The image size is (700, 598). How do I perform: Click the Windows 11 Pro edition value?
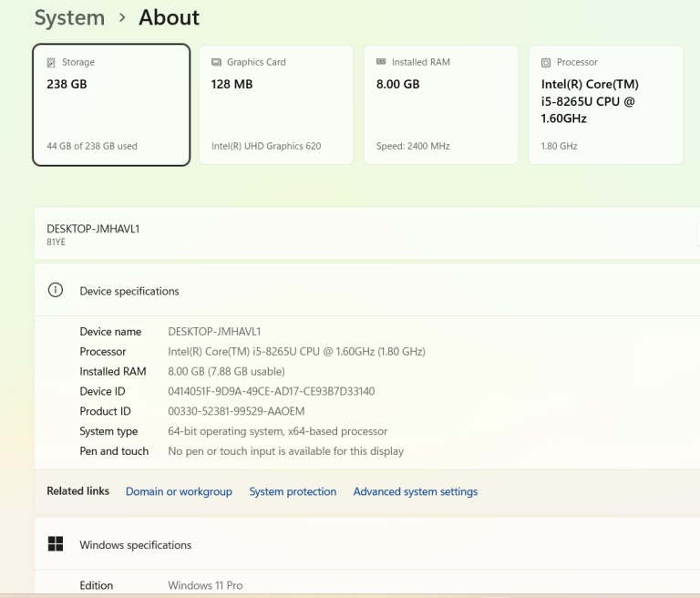click(x=205, y=585)
